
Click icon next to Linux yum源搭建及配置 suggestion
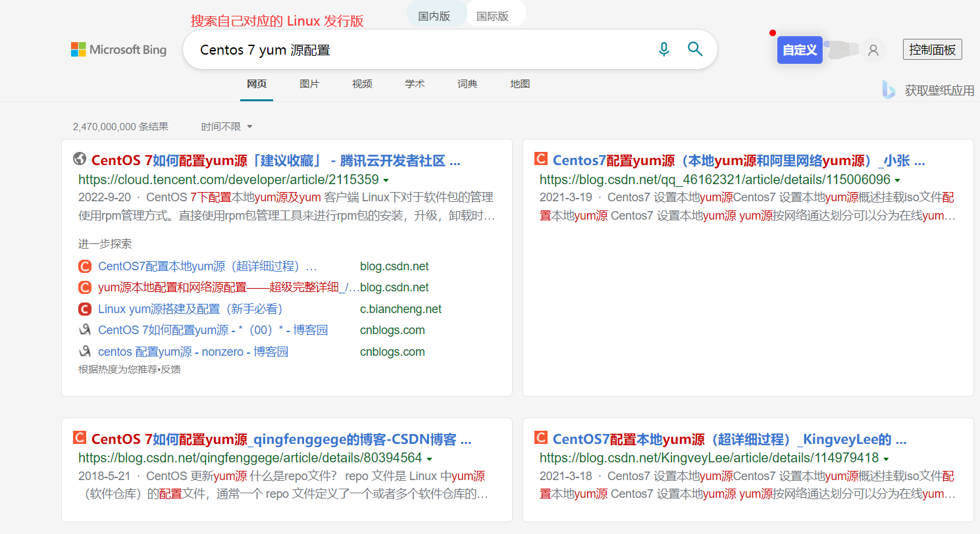point(84,309)
